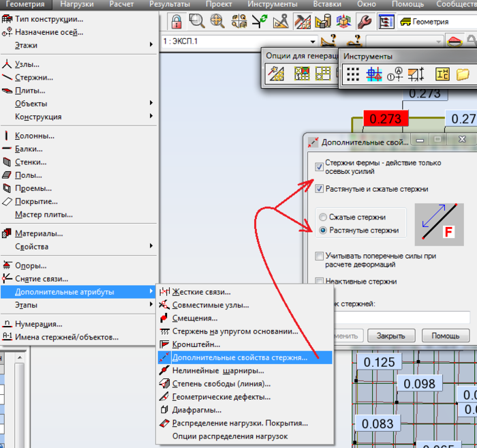Click the 'Закрыть' button
477x448 pixels.
391,335
